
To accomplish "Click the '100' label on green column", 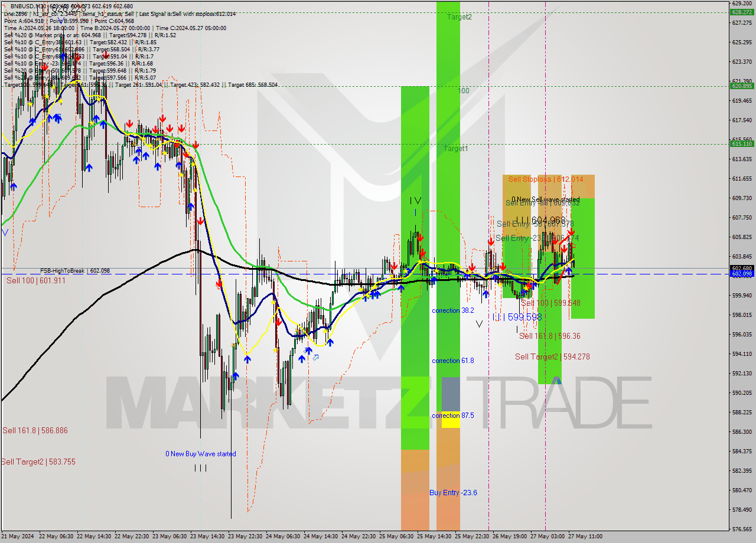I will click(x=464, y=91).
